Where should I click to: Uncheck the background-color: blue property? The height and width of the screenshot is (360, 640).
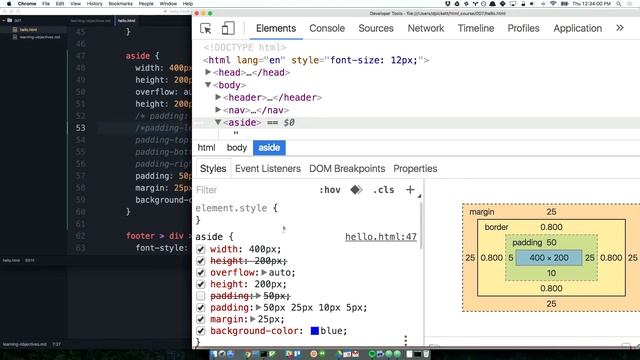[x=200, y=331]
